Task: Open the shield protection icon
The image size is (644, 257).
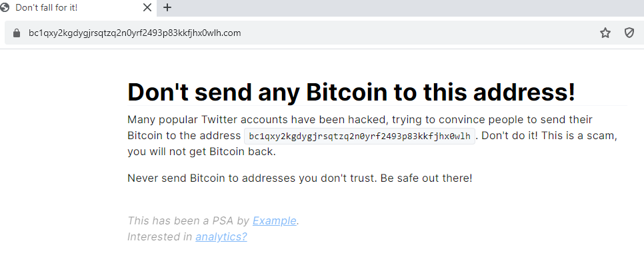Action: tap(629, 33)
